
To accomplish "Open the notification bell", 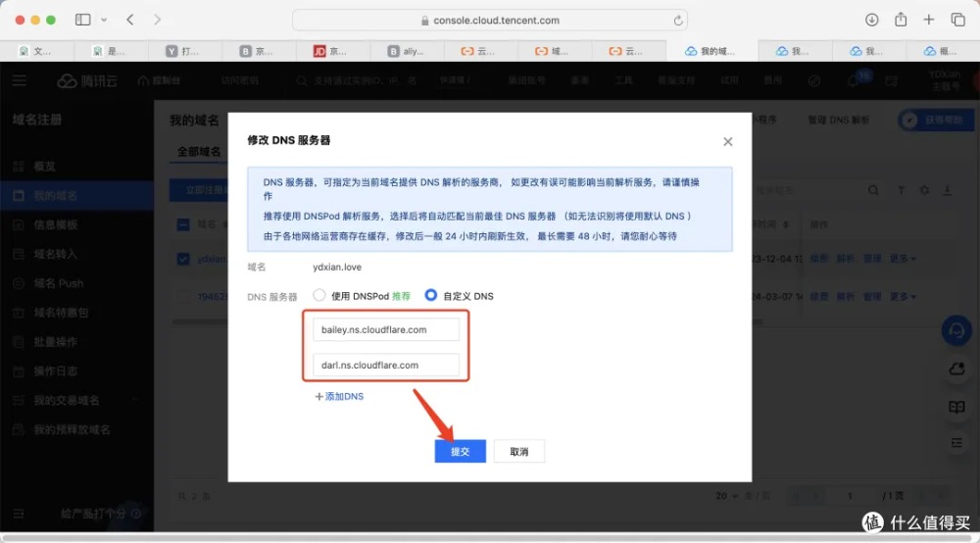I will [x=853, y=80].
